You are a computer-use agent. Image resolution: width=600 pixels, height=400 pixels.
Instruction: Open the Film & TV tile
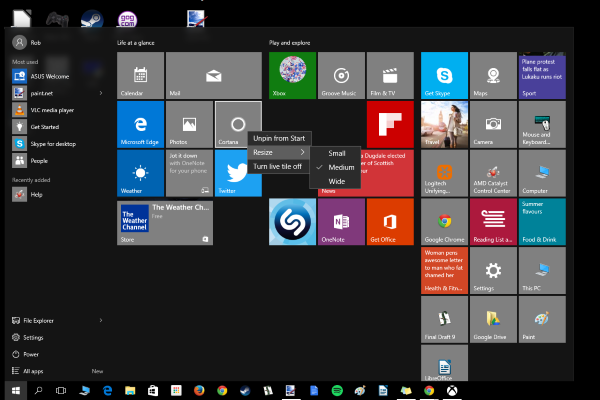click(390, 75)
